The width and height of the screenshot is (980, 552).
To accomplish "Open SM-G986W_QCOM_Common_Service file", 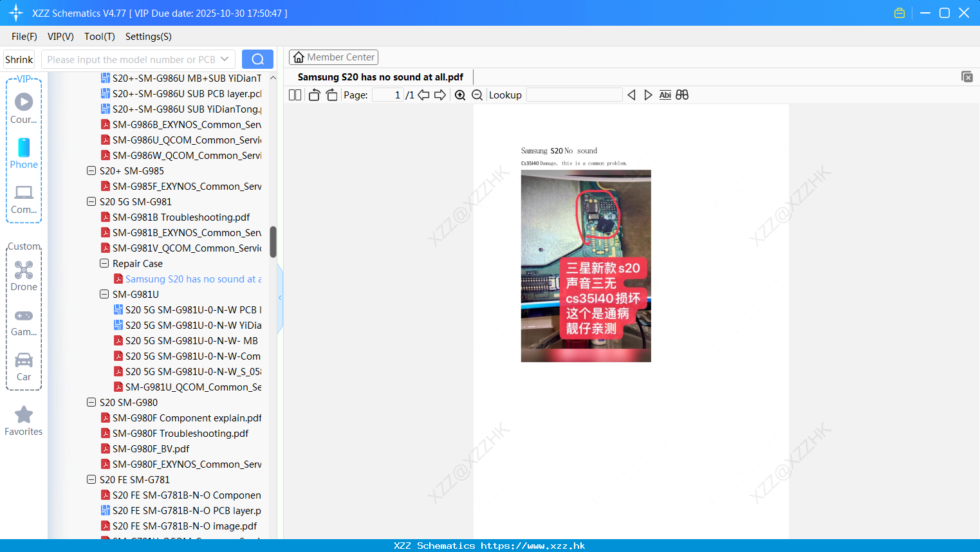I will (x=181, y=156).
